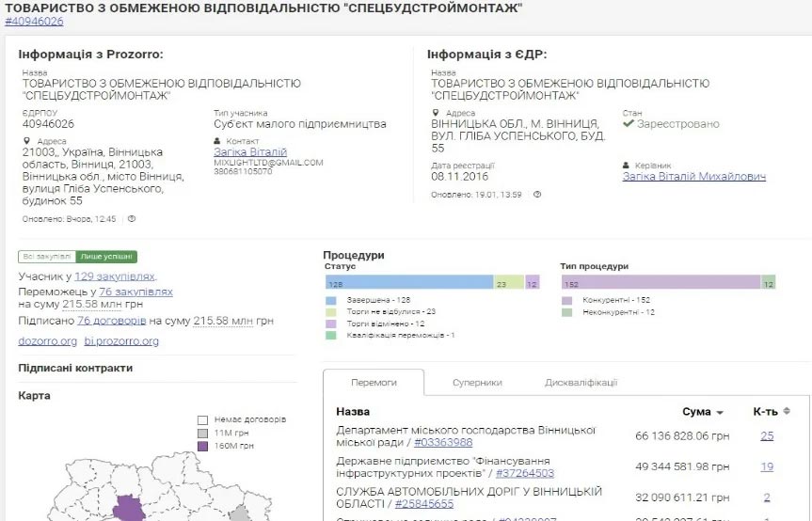Click the location pin icon in Prozorro address
The image size is (812, 521).
pos(26,141)
